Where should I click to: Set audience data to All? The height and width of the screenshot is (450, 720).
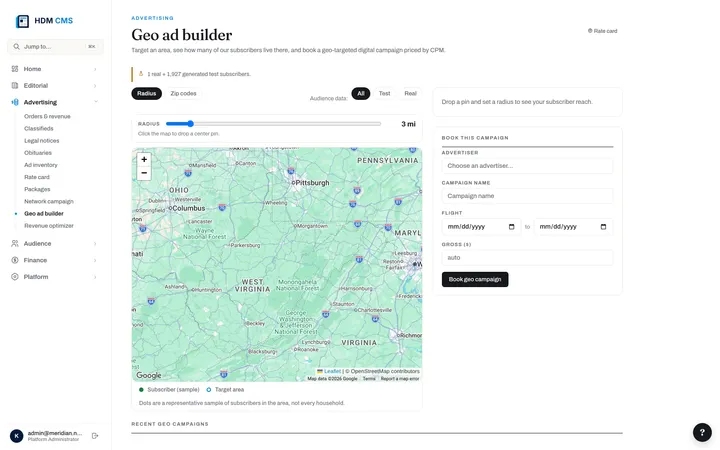[361, 93]
